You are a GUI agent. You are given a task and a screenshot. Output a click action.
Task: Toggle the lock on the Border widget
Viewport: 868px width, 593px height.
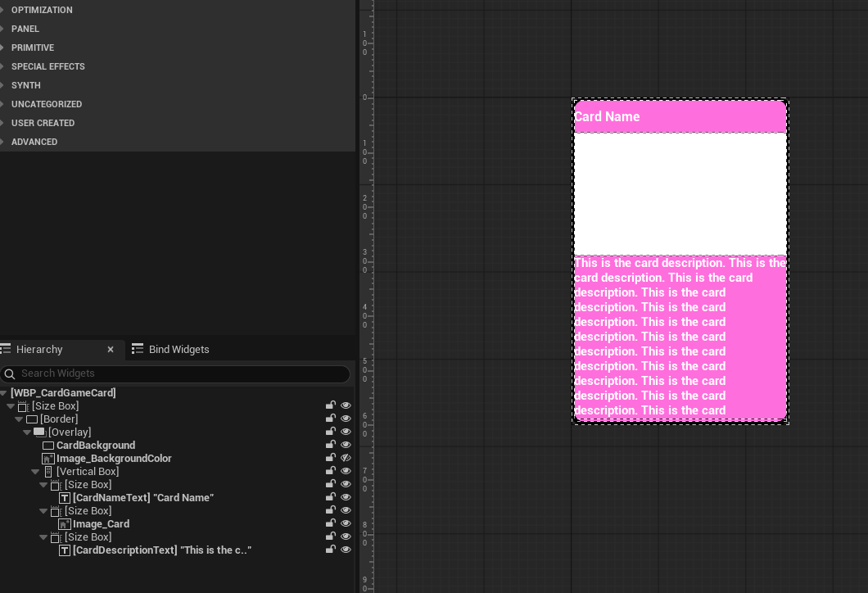(x=331, y=418)
